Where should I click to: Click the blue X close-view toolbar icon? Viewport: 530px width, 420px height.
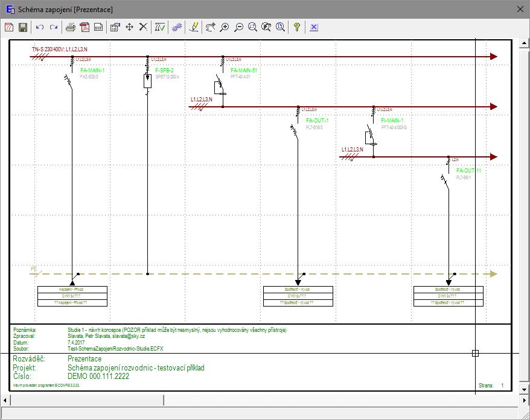314,27
